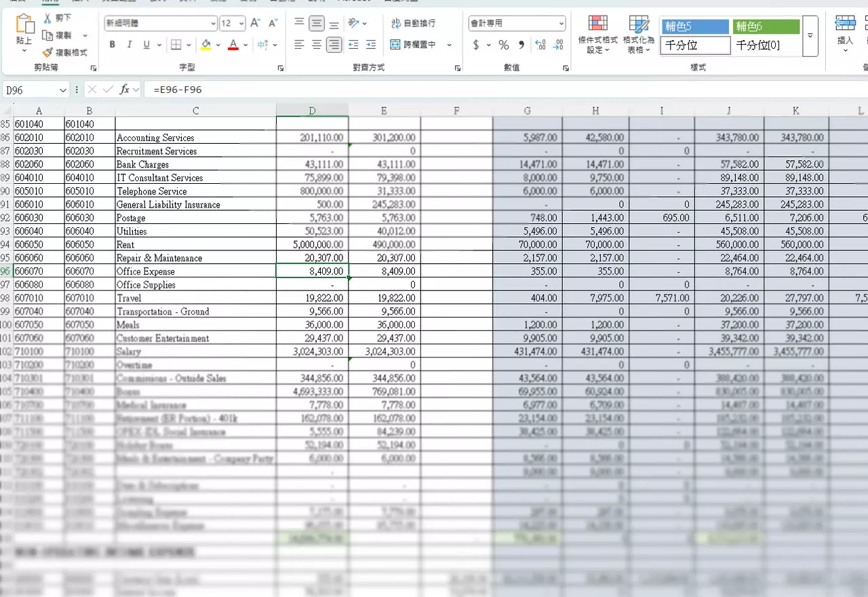The width and height of the screenshot is (868, 597).
Task: Click the Increase Decimal icon
Action: pos(540,45)
